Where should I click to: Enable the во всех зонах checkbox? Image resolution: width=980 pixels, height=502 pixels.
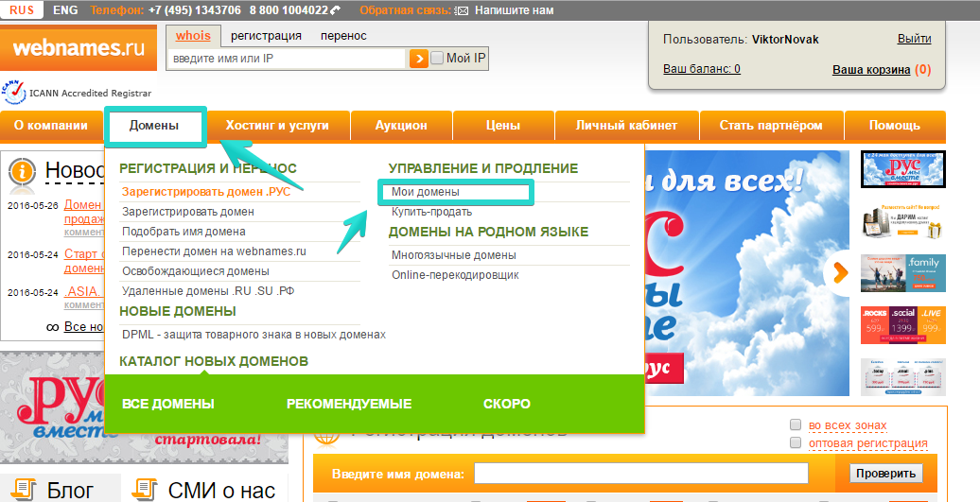click(x=796, y=424)
